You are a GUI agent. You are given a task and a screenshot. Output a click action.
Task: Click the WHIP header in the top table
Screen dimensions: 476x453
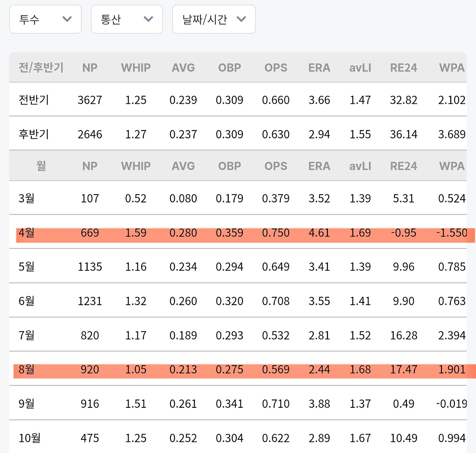pos(136,68)
